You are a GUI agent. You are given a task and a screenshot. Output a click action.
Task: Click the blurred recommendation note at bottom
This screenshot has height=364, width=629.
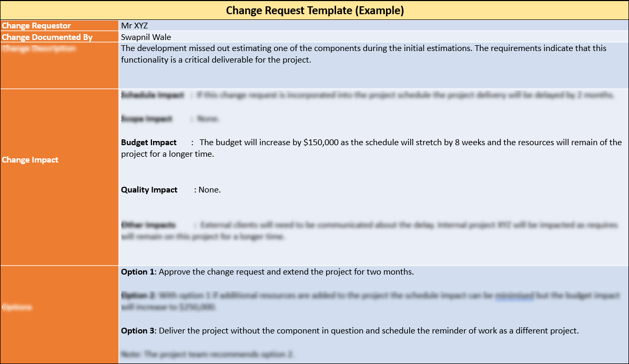[x=207, y=355]
